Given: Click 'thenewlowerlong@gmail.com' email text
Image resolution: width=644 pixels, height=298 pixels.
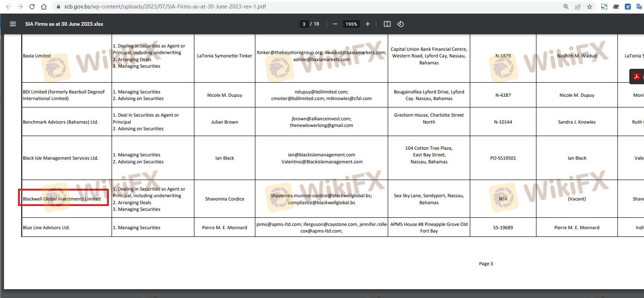Looking at the screenshot, I should click(x=321, y=125).
